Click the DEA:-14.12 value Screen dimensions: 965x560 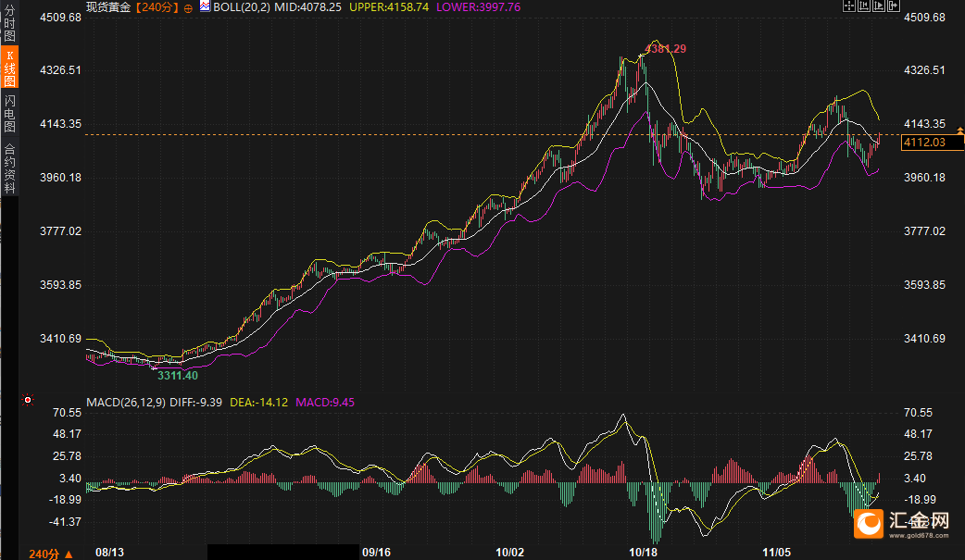click(x=258, y=403)
